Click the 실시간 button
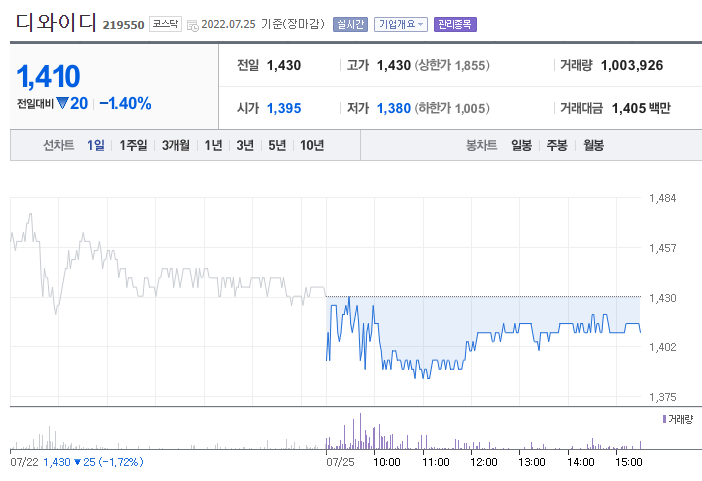This screenshot has width=702, height=481. click(350, 24)
